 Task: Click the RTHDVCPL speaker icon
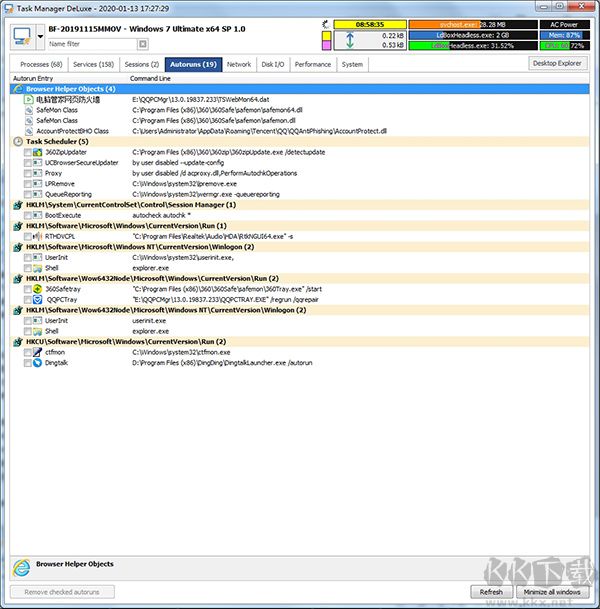(x=37, y=237)
